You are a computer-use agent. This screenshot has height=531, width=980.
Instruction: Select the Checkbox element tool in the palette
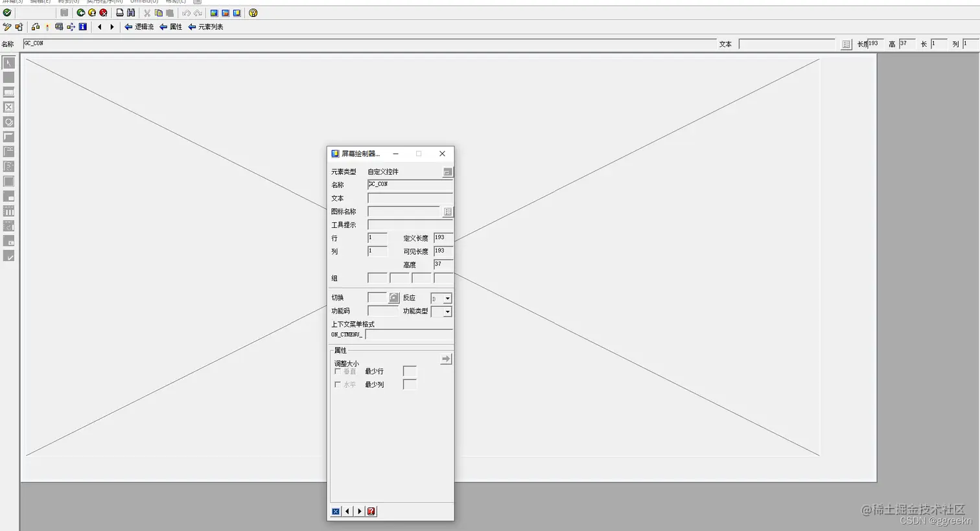[x=8, y=107]
